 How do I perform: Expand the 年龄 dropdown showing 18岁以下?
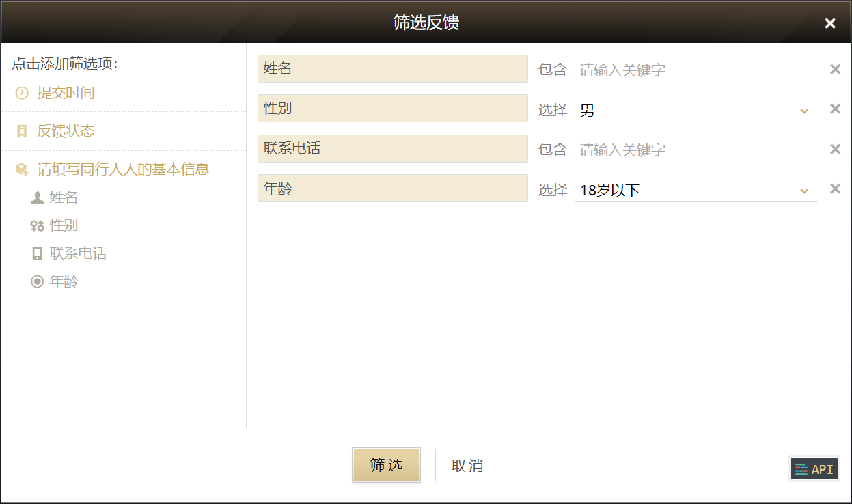[696, 190]
